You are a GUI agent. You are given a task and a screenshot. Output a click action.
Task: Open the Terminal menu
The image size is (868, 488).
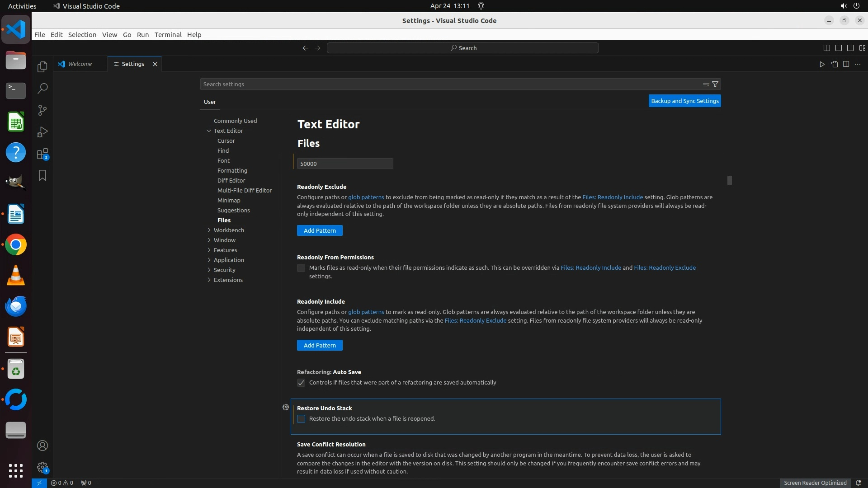pyautogui.click(x=168, y=35)
